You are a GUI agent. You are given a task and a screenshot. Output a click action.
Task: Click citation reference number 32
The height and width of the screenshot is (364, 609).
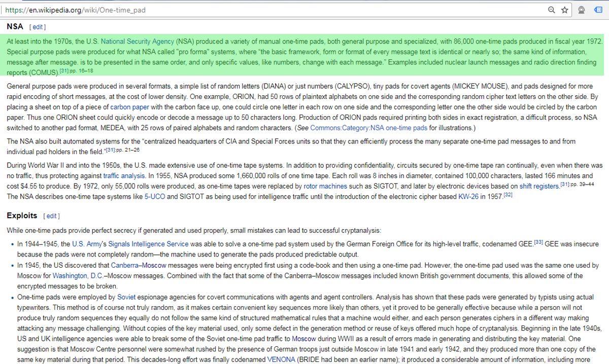[x=507, y=195]
